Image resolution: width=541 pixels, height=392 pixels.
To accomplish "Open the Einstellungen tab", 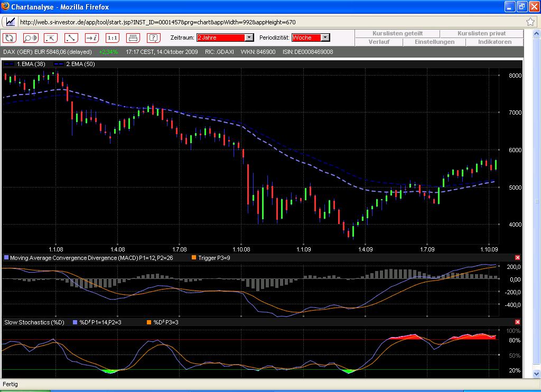I will click(434, 42).
